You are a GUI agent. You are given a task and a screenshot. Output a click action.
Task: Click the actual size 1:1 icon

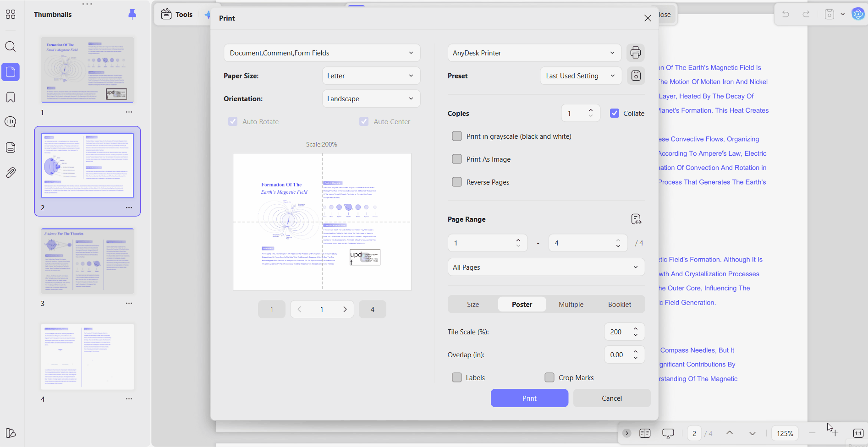coord(858,433)
